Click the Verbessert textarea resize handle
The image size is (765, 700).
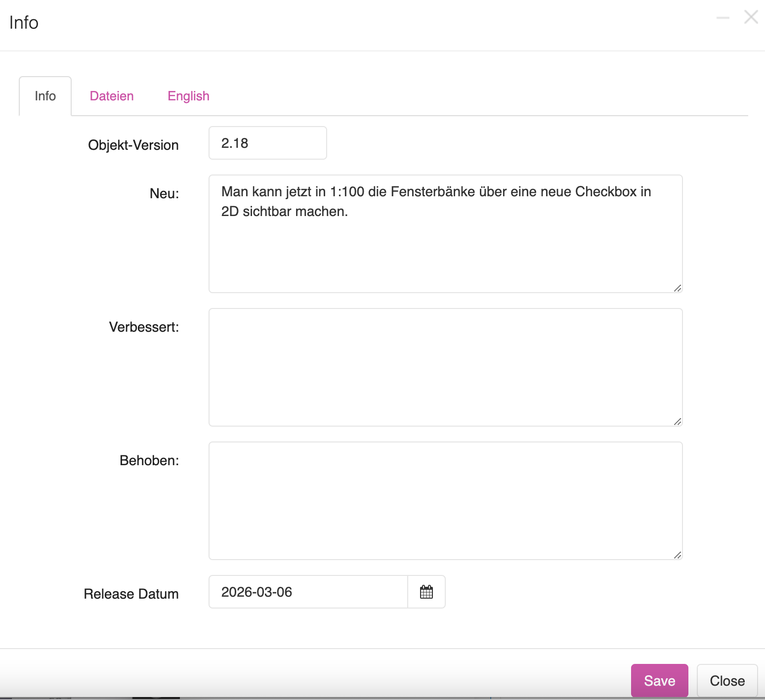pyautogui.click(x=678, y=422)
